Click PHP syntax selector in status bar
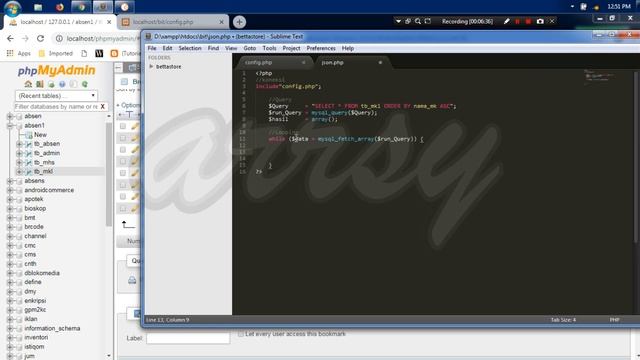 614,320
